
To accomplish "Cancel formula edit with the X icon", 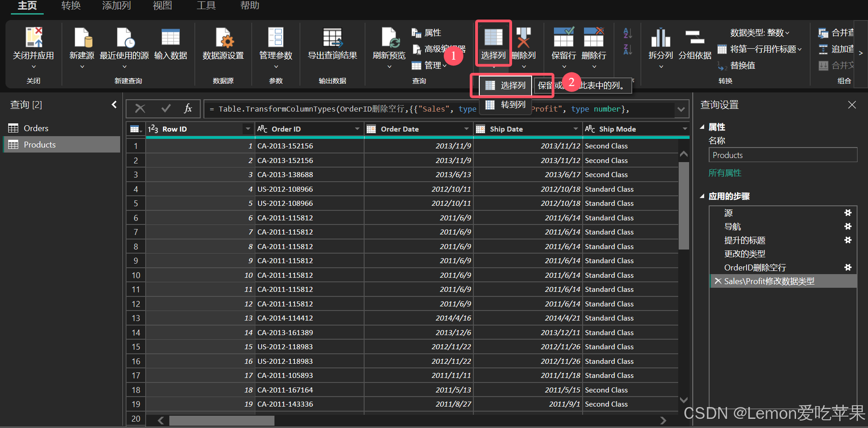I will tap(140, 108).
